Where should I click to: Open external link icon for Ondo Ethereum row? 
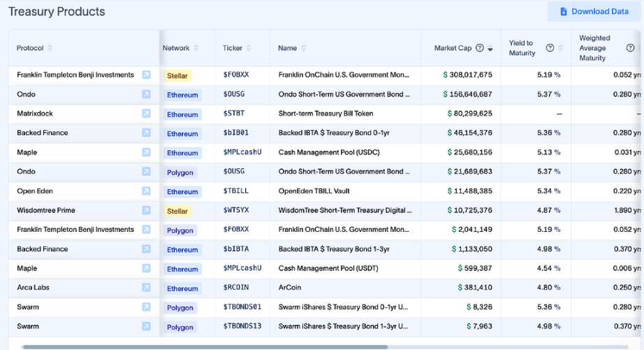pyautogui.click(x=146, y=94)
